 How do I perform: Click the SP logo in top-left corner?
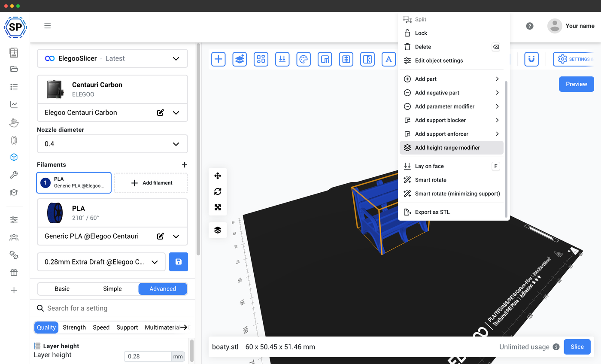[x=15, y=27]
